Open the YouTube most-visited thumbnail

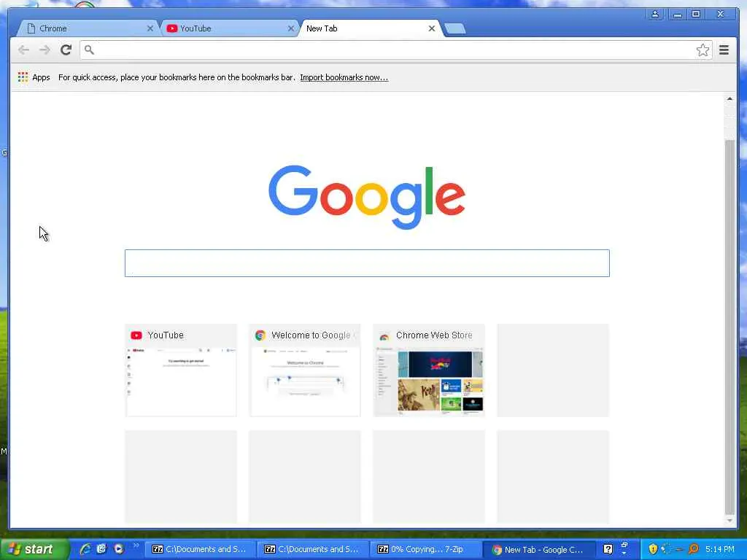[181, 370]
